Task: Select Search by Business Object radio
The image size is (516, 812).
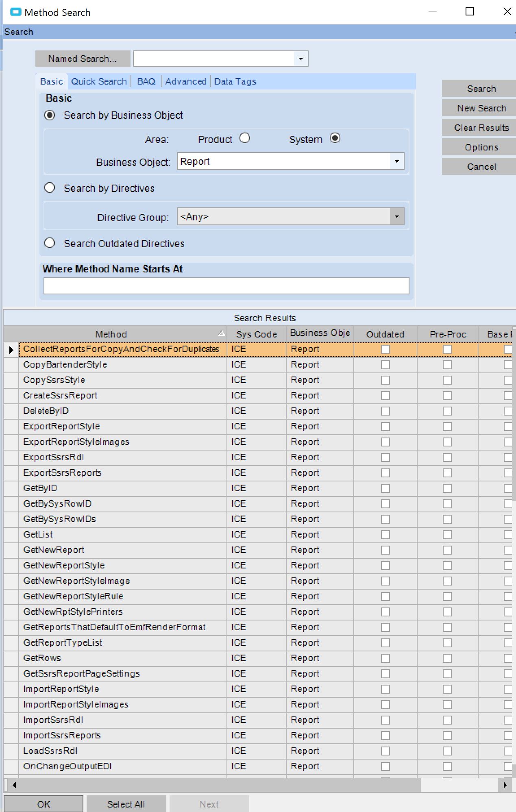Action: point(50,115)
